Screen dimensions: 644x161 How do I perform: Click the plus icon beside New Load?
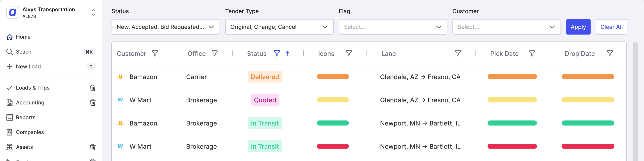tap(9, 67)
